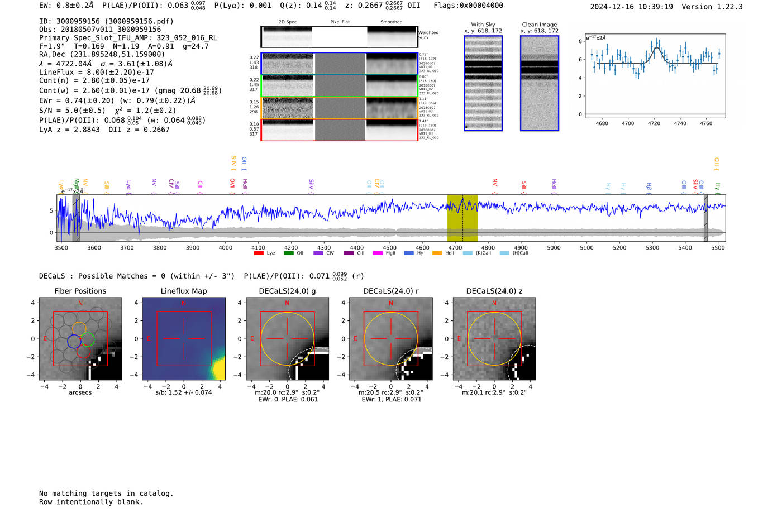Open the DECaLS(24.0) z image

point(494,339)
